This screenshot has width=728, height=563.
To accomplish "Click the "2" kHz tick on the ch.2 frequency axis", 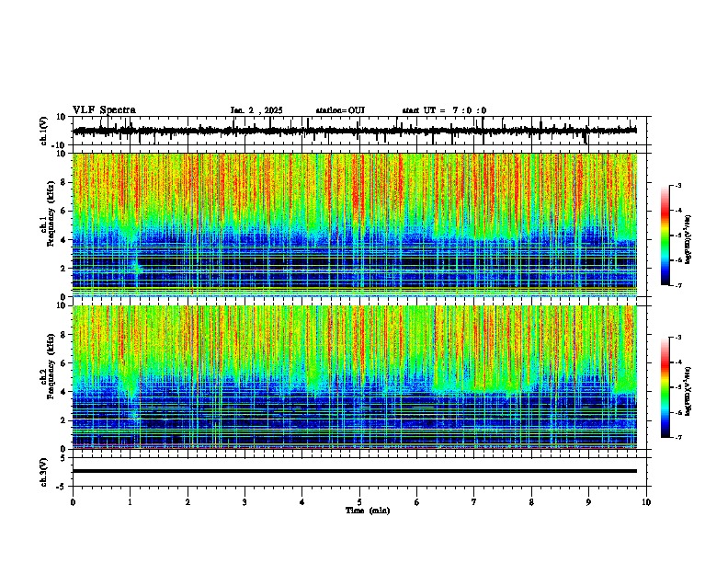I will [63, 420].
